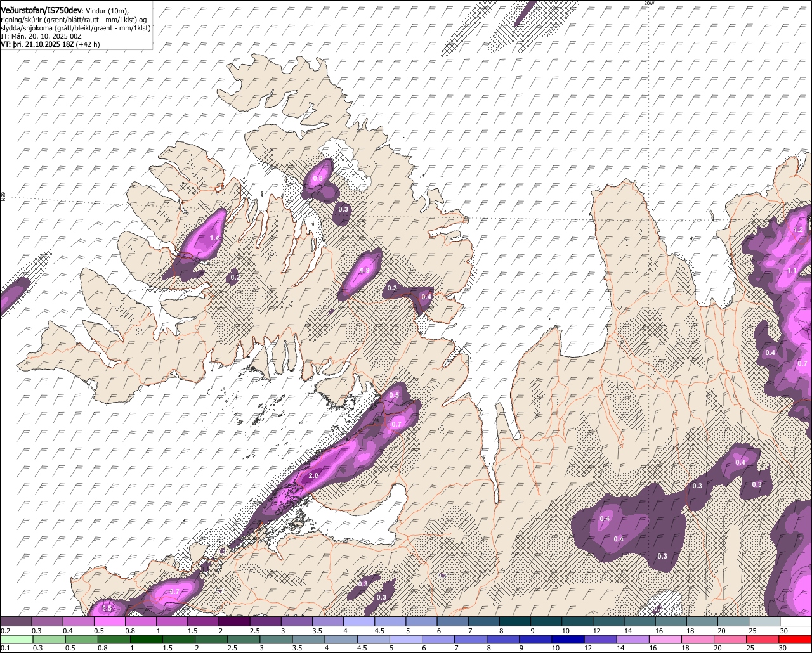Click the white 30 swatch in upper legend row
This screenshot has width=812, height=653.
[796, 621]
